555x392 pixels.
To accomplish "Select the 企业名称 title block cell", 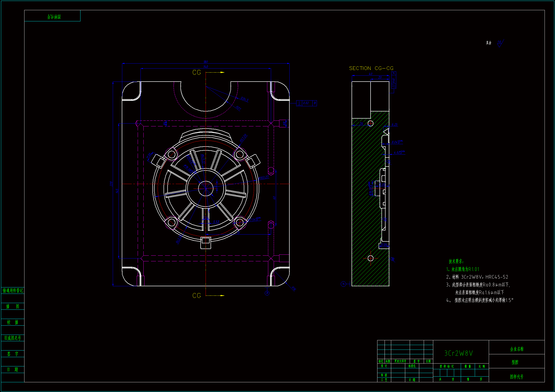I will tap(517, 349).
